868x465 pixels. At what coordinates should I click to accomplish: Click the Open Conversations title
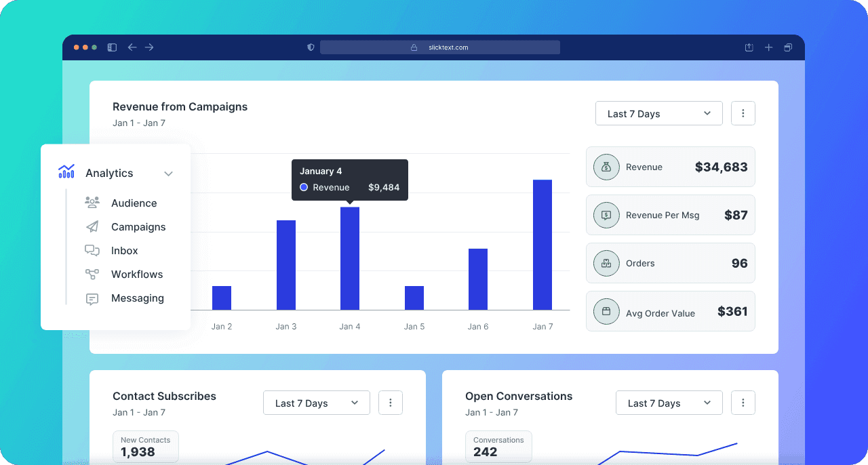(519, 396)
